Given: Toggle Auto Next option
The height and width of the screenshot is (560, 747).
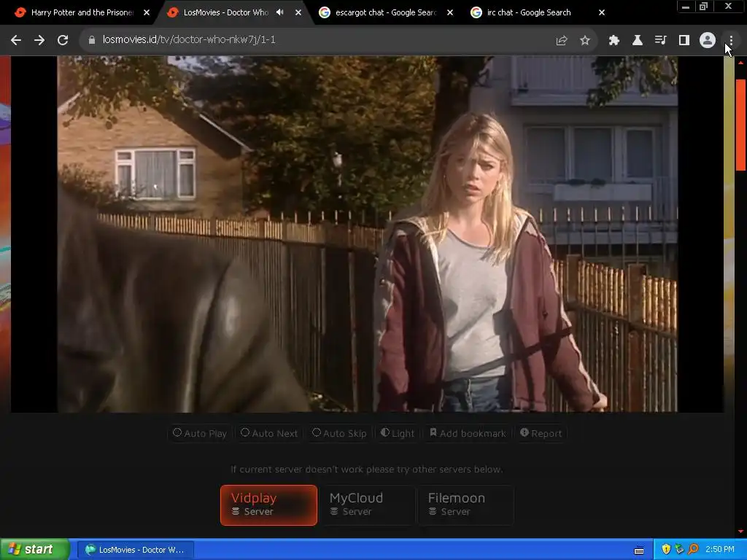Looking at the screenshot, I should tap(269, 433).
